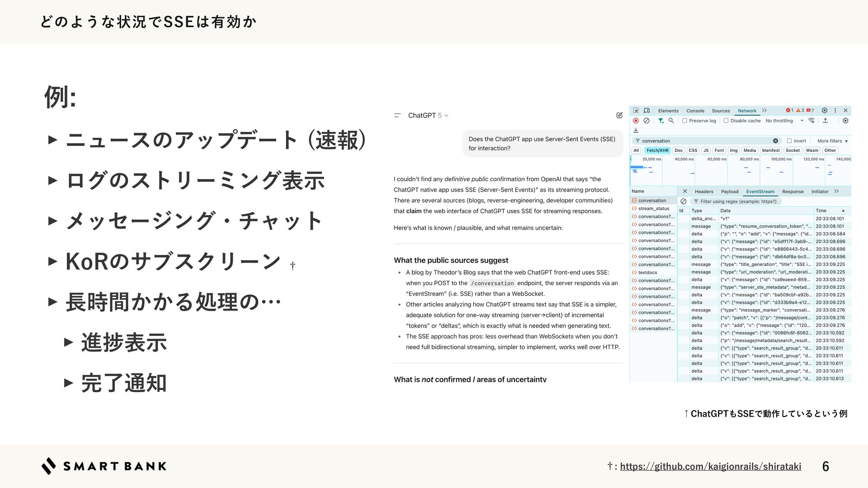Viewport: 868px width, 488px height.
Task: Select the All request type filter
Action: 636,150
